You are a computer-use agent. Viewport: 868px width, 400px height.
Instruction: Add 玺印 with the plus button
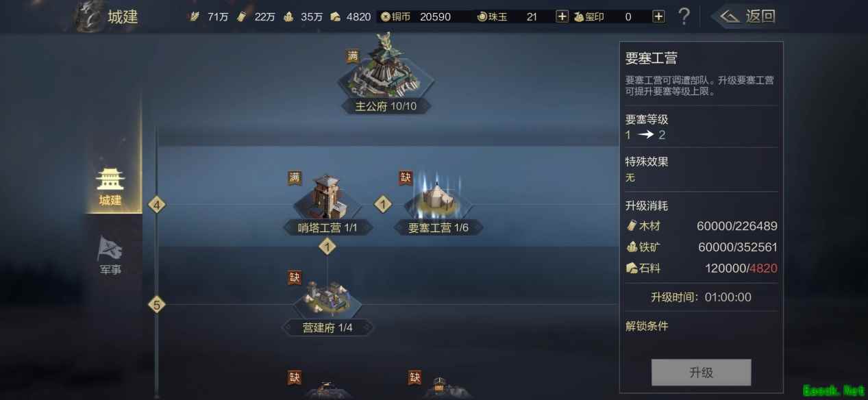coord(658,16)
